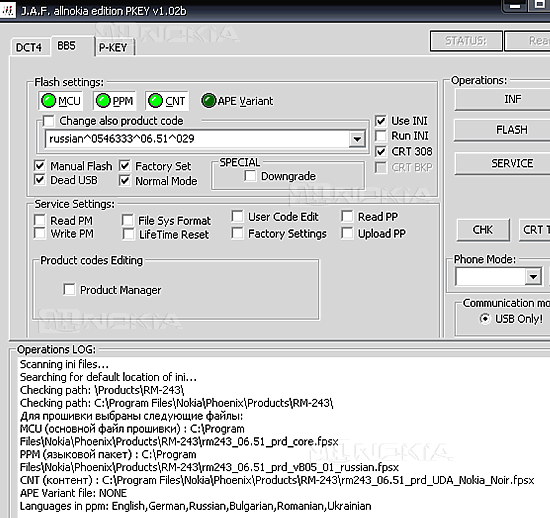Enable the Product Manager checkbox
This screenshot has width=550, height=518.
point(69,290)
